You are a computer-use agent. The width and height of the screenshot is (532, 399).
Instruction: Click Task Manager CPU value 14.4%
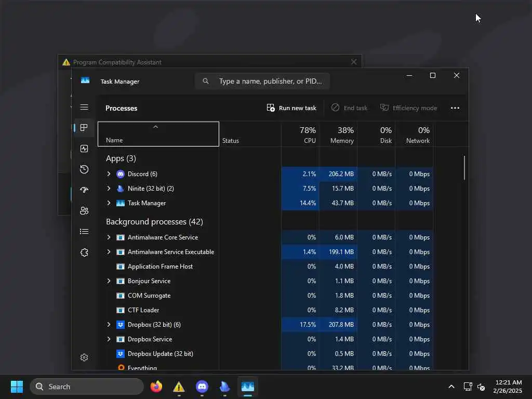308,203
